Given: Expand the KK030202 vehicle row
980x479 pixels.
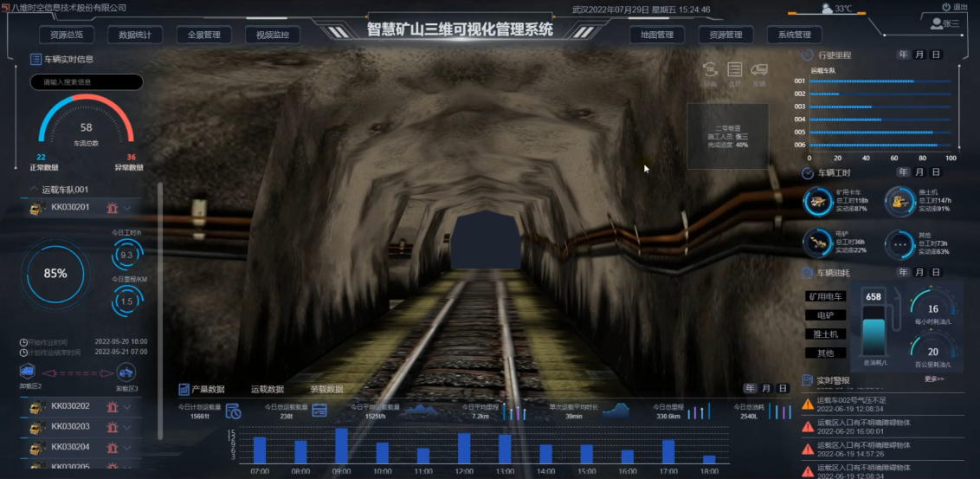Looking at the screenshot, I should 127,406.
